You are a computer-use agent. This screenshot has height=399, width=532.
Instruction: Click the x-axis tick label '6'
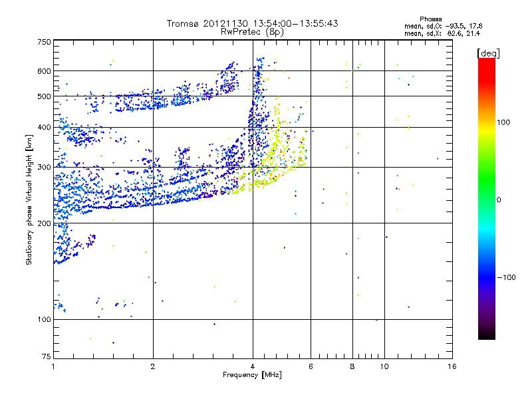[x=311, y=366]
